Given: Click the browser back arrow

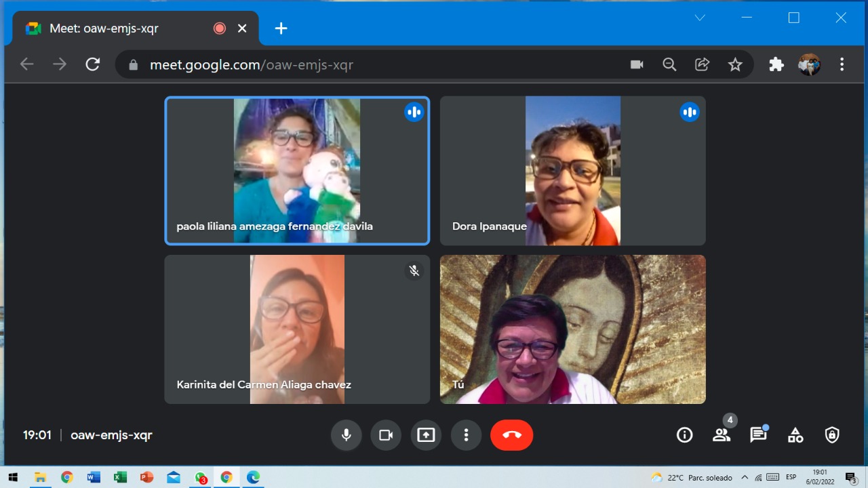Looking at the screenshot, I should (x=27, y=64).
